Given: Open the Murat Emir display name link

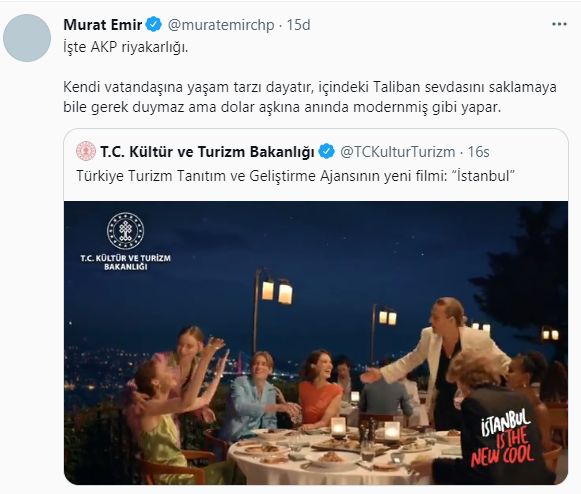Looking at the screenshot, I should (103, 25).
